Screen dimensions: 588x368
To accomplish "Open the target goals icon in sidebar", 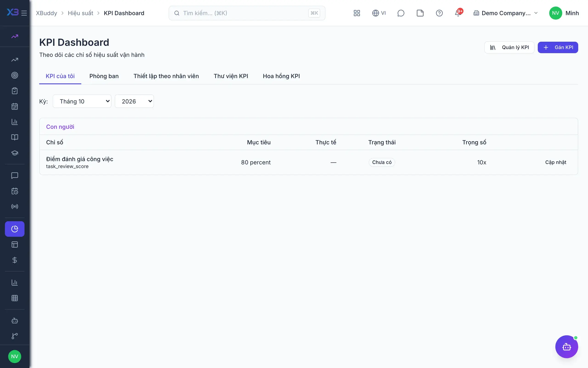I will click(14, 75).
